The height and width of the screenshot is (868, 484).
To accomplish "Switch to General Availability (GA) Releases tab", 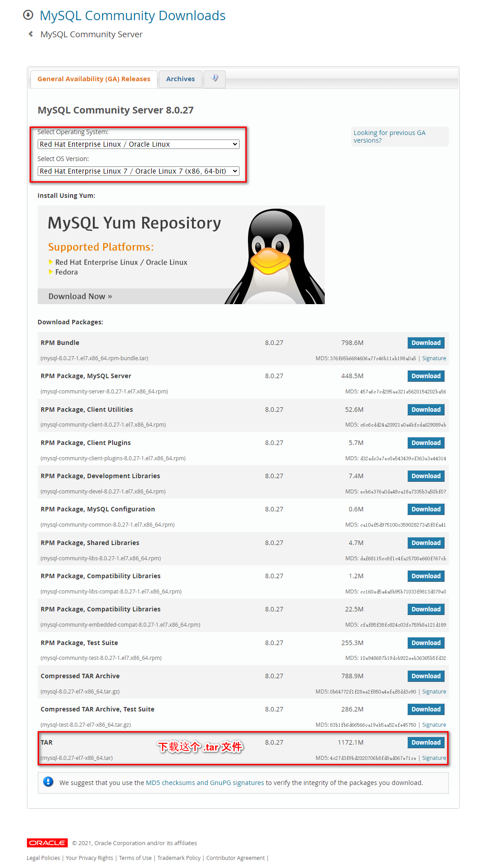I will tap(94, 79).
